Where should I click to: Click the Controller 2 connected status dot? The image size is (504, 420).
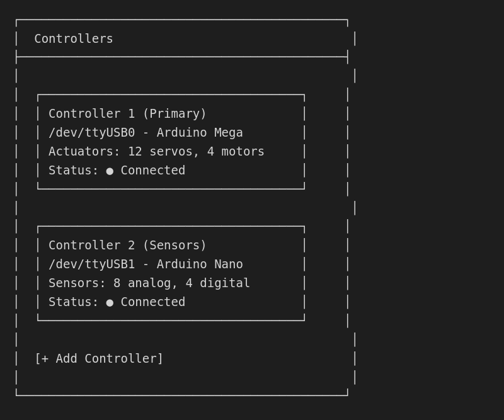coord(110,302)
